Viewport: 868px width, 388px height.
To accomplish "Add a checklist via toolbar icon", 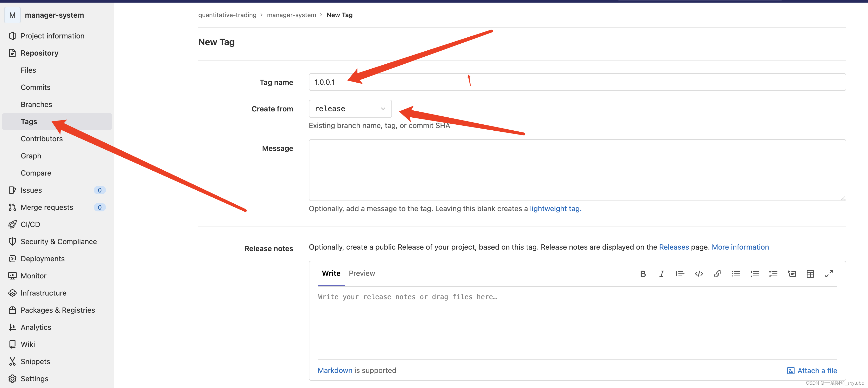I will 773,274.
